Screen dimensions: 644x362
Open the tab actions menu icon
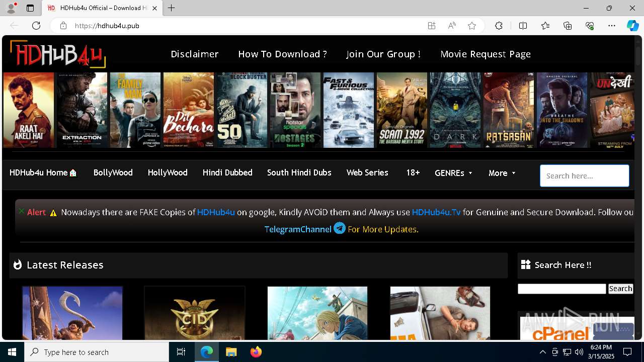point(30,8)
